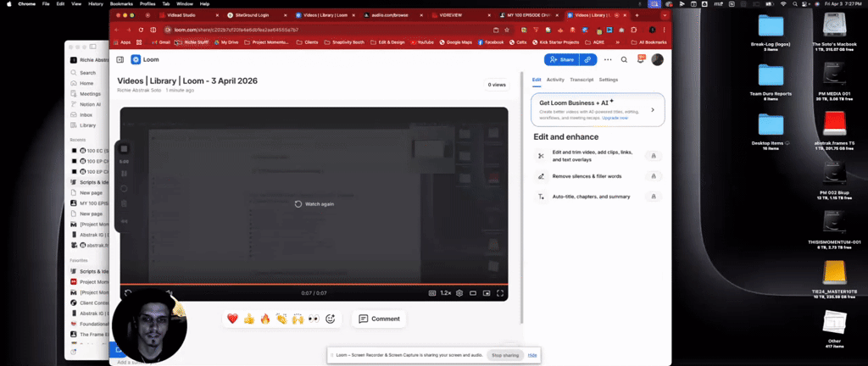Screen dimensions: 868x366
Task: Switch to the VIDREVIEW browser tab
Action: point(460,15)
